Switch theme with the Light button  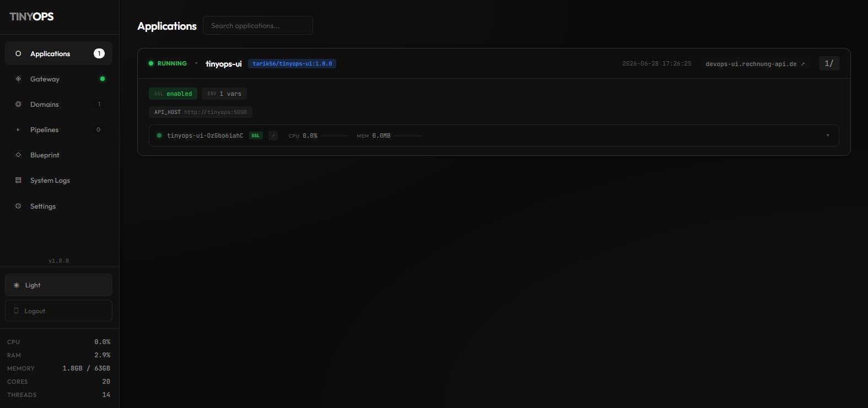coord(58,285)
